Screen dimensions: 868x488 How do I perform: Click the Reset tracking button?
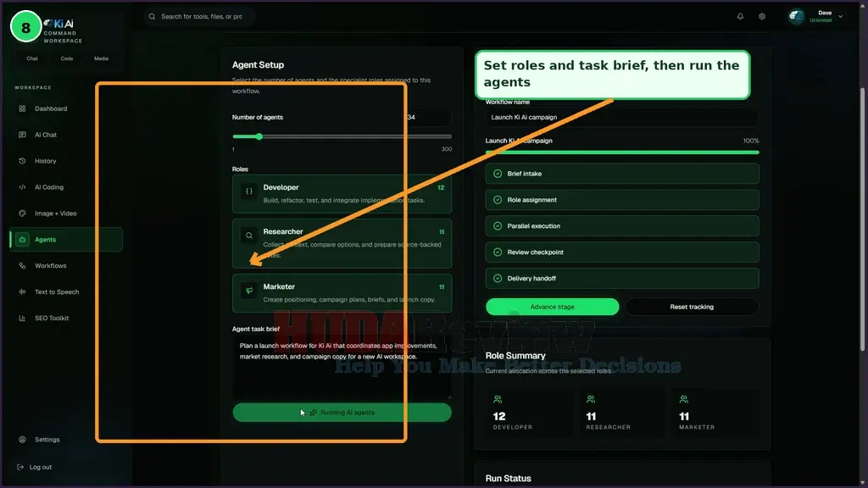[x=692, y=307]
